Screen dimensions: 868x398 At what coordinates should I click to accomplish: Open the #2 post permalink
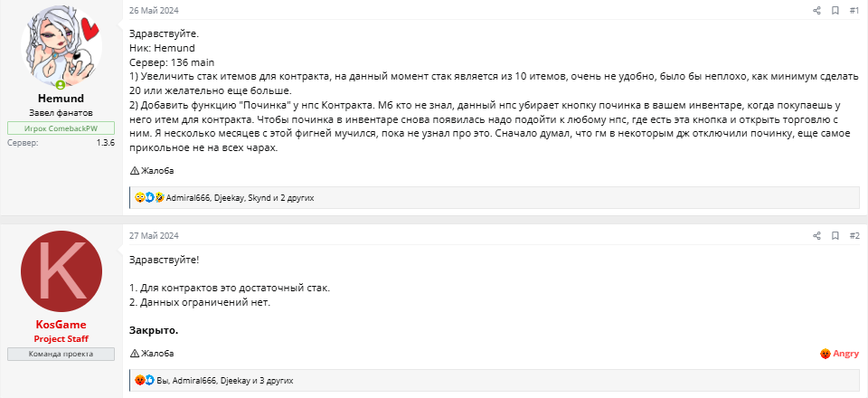(x=854, y=236)
